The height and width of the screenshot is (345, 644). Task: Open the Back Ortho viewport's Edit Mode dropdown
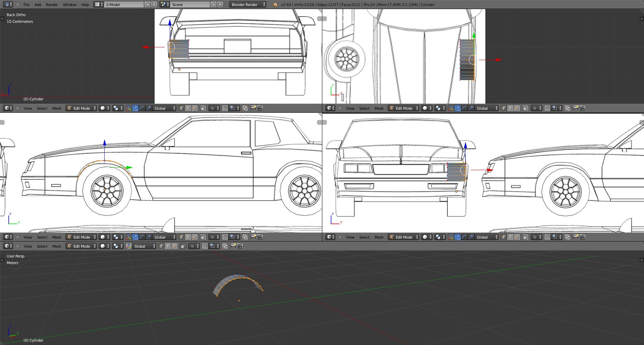[82, 108]
